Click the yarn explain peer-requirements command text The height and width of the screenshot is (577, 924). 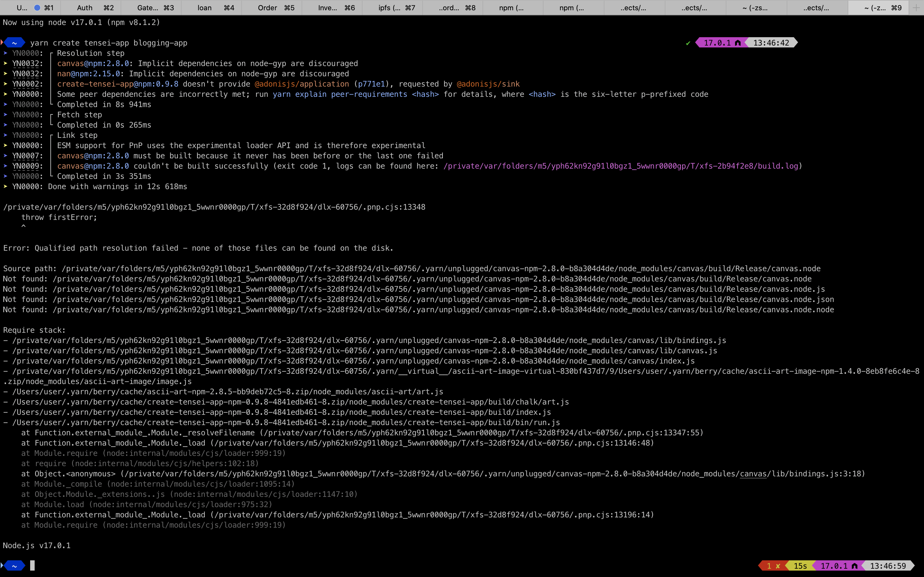pos(339,94)
